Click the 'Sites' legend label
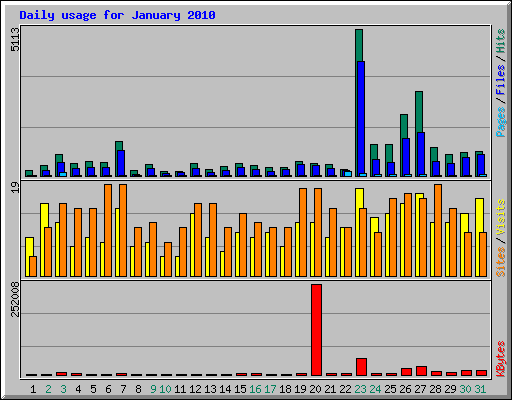The width and height of the screenshot is (512, 400). click(x=501, y=262)
